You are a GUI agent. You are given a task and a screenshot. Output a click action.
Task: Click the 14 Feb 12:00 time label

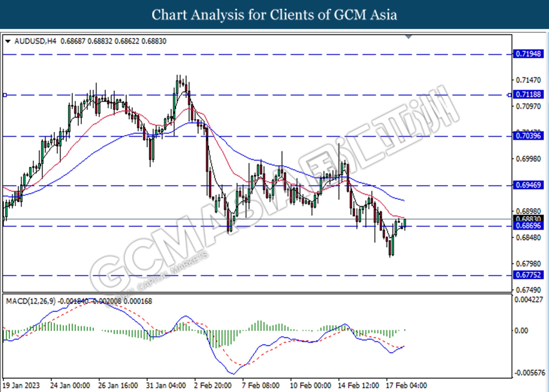pyautogui.click(x=358, y=385)
